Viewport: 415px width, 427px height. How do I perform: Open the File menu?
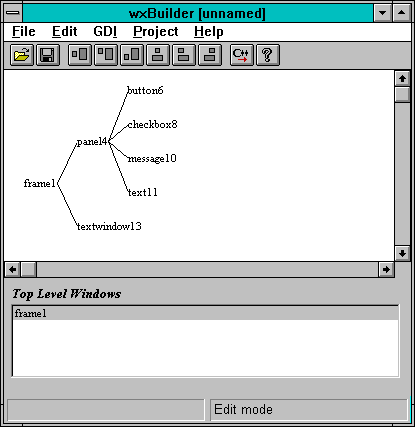coord(24,32)
